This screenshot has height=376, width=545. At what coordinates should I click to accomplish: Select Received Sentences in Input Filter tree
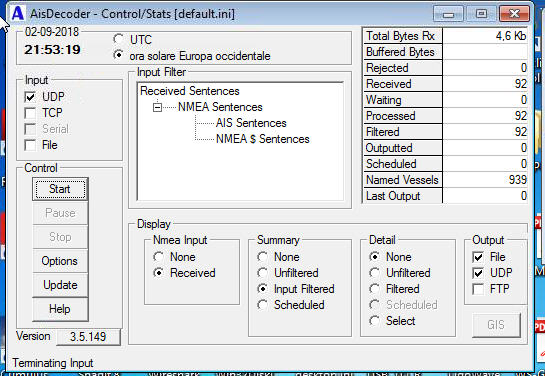coord(190,91)
